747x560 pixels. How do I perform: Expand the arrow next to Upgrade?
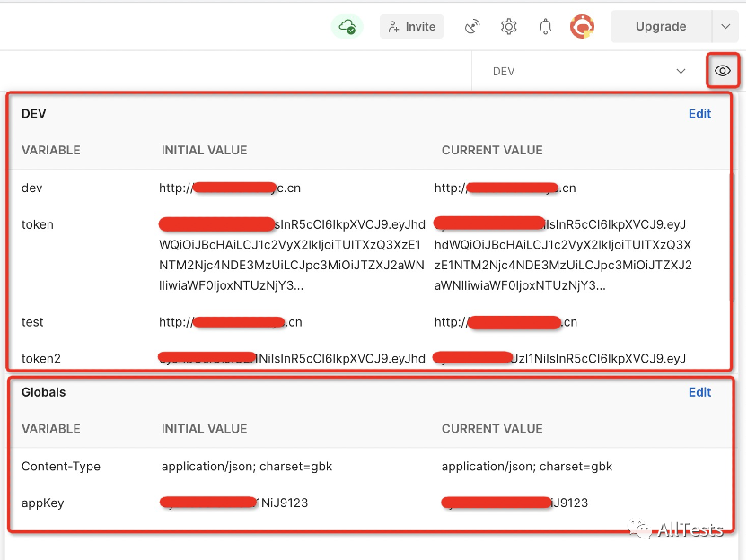tap(725, 26)
